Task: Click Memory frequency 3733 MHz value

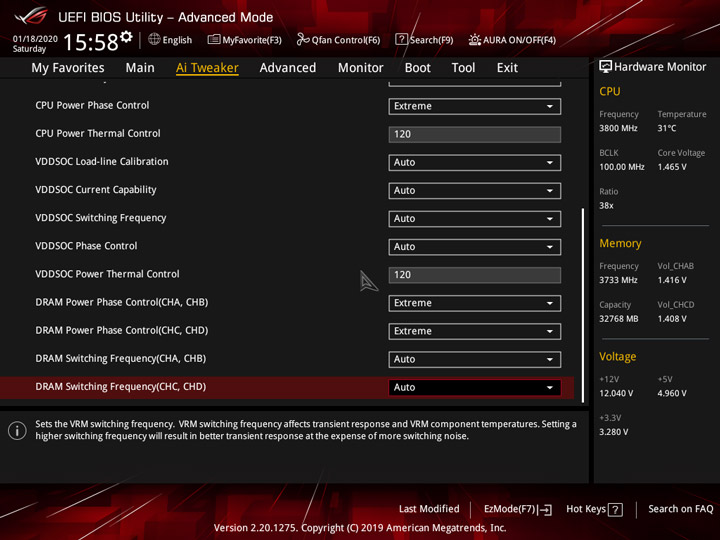Action: coord(618,280)
